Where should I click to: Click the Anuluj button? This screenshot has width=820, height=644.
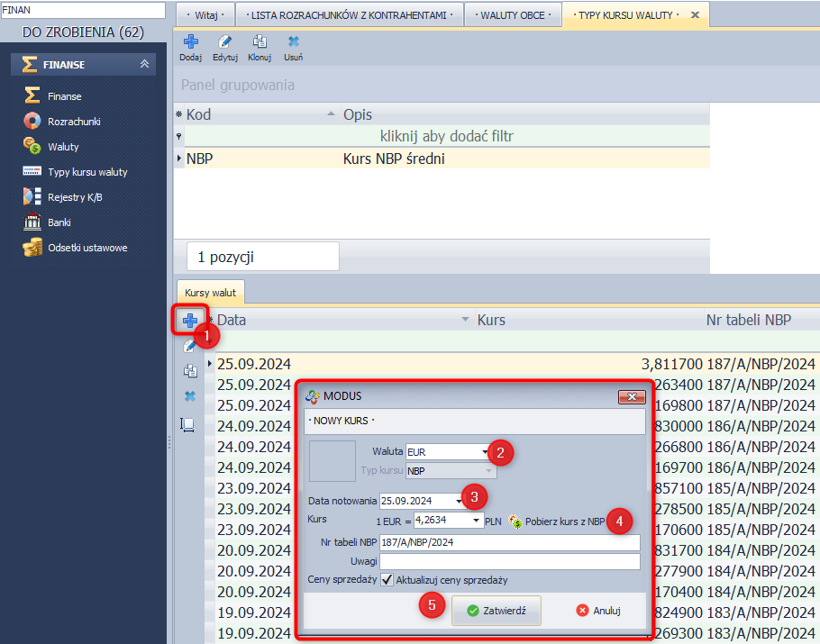tap(599, 610)
